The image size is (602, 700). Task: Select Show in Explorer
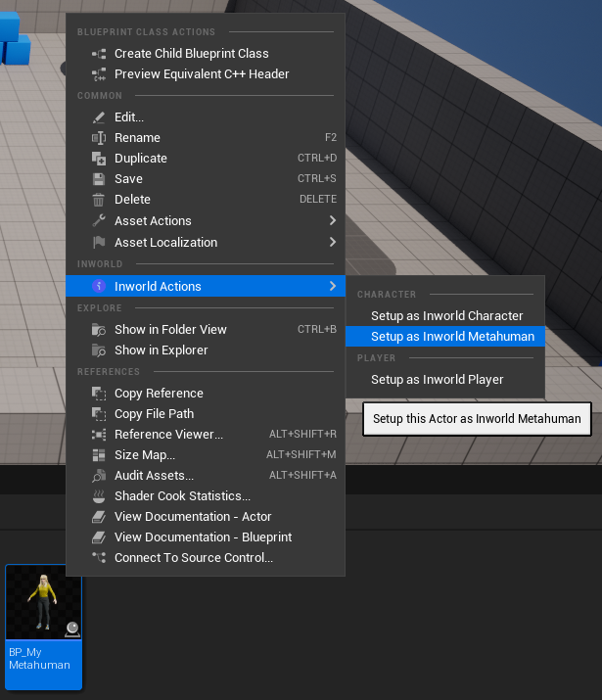pos(206,350)
